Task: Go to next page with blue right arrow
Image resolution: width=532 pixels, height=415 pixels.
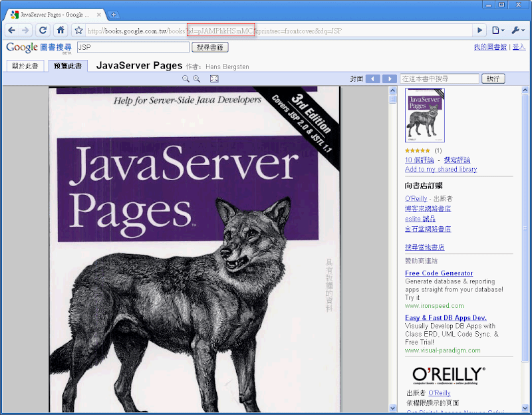Action: coord(390,78)
